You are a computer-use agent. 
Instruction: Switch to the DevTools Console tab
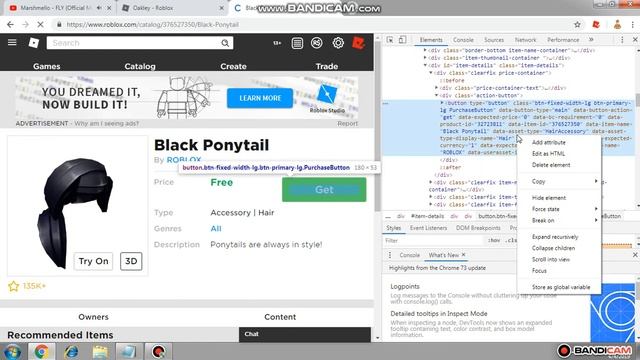tap(463, 40)
